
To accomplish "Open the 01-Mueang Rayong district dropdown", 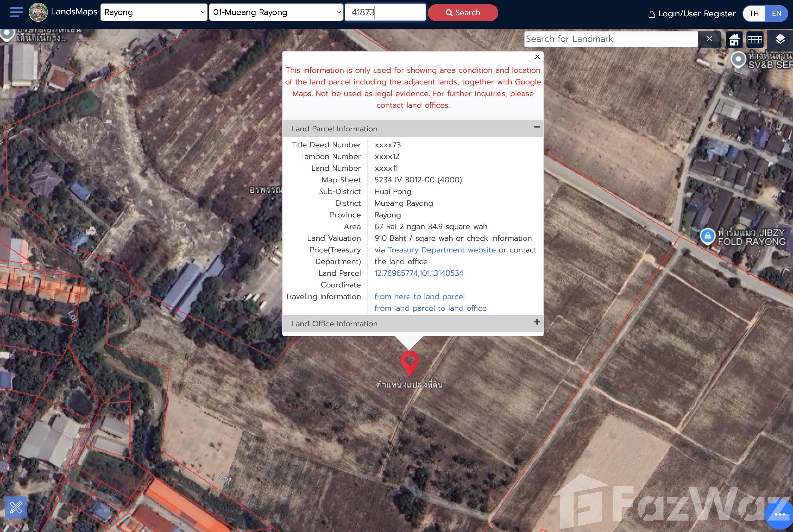I will point(276,12).
